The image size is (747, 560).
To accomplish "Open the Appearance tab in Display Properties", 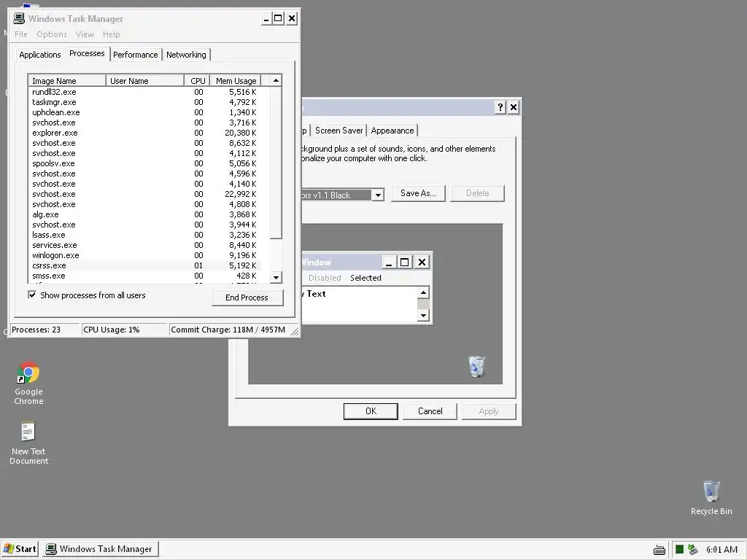I will (392, 131).
